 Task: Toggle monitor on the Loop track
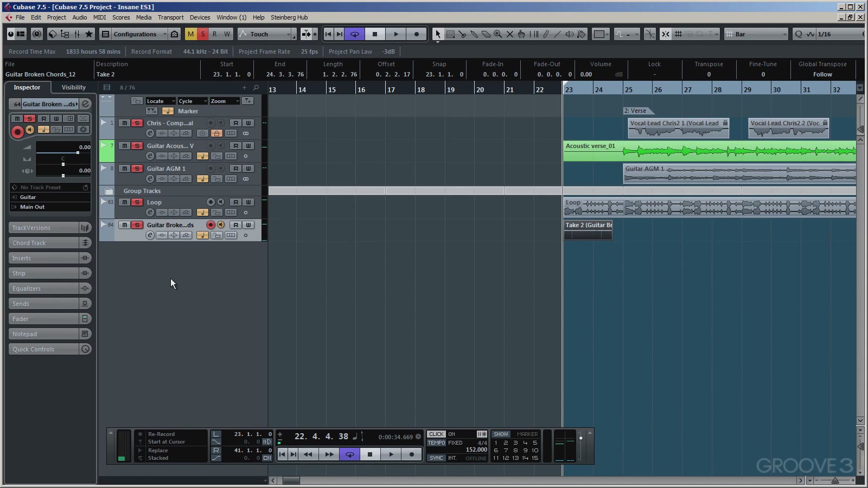[x=221, y=202]
